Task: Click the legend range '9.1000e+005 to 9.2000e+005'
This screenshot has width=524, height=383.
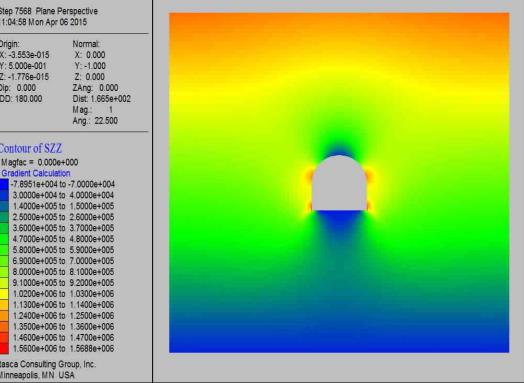Action: [x=63, y=283]
